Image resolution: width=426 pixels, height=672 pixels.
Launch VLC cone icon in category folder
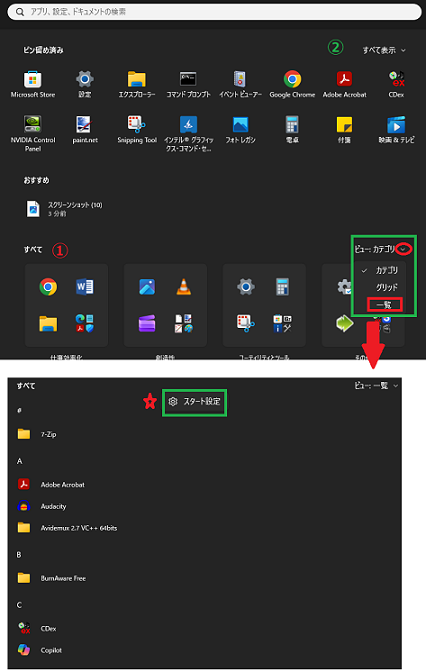coord(183,286)
